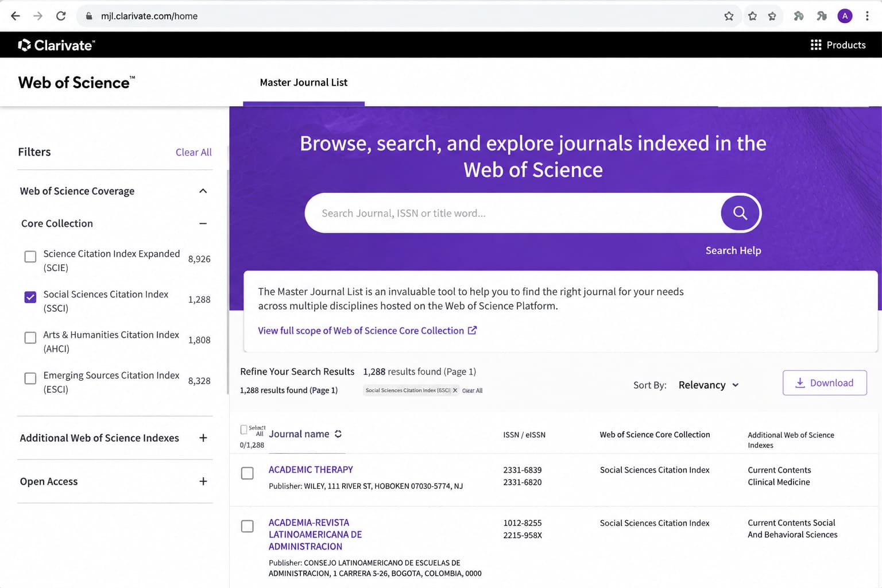Click the ESCI count 8,328
882x588 pixels.
click(199, 381)
